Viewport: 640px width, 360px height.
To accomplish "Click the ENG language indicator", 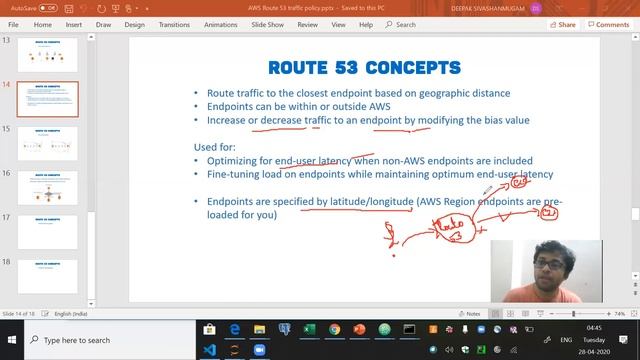I will (566, 340).
